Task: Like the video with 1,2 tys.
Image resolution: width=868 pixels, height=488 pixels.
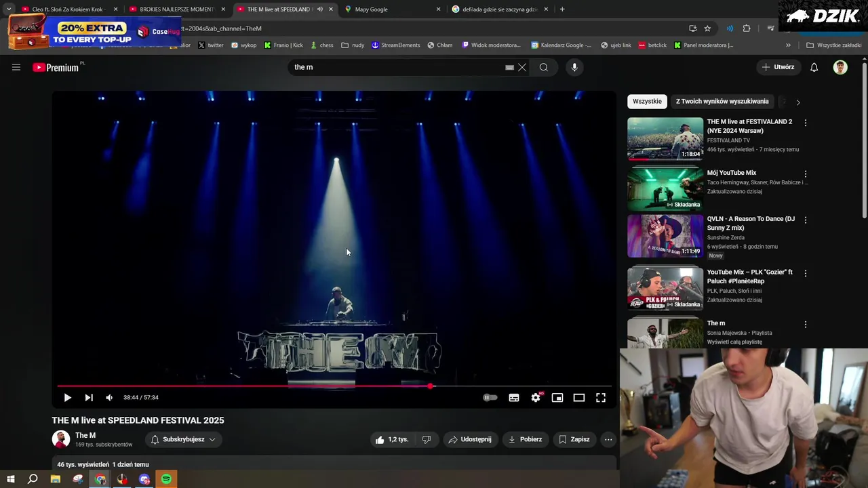Action: click(392, 439)
